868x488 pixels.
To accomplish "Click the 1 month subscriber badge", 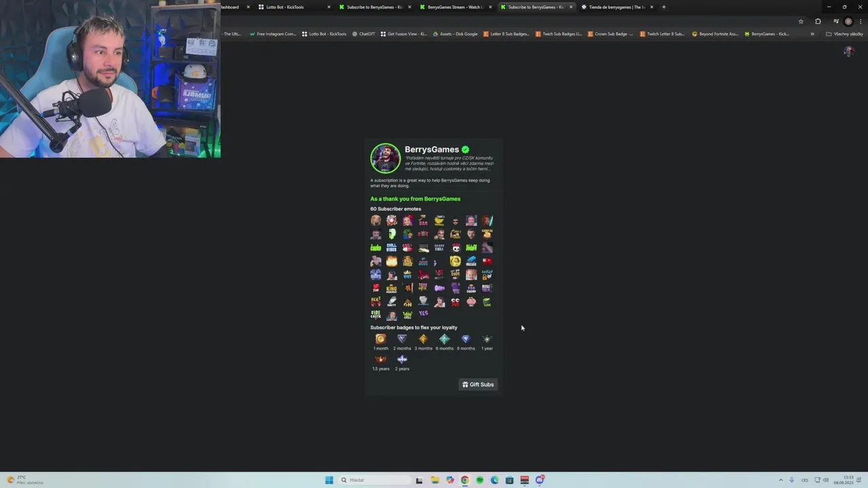I will [381, 339].
